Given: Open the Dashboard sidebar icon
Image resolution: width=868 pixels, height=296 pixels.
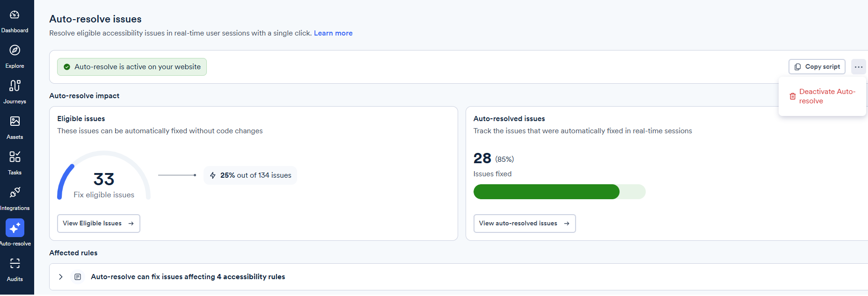Looking at the screenshot, I should 15,15.
